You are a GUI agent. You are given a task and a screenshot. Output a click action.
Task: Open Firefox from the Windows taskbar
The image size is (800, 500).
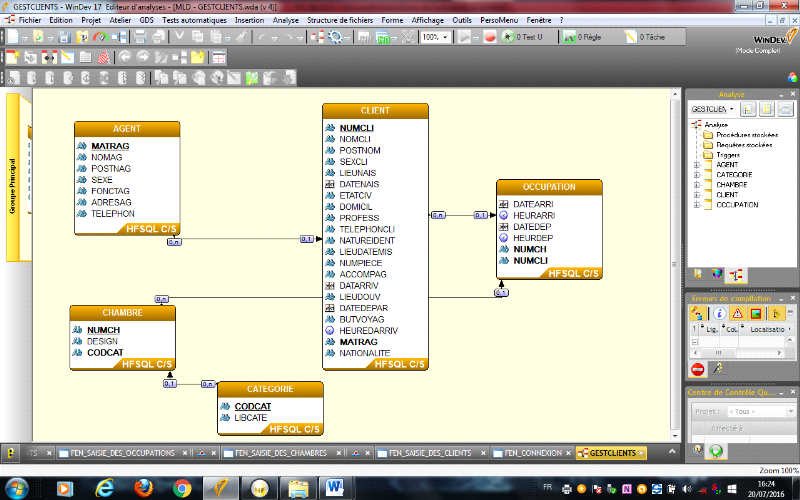[143, 487]
